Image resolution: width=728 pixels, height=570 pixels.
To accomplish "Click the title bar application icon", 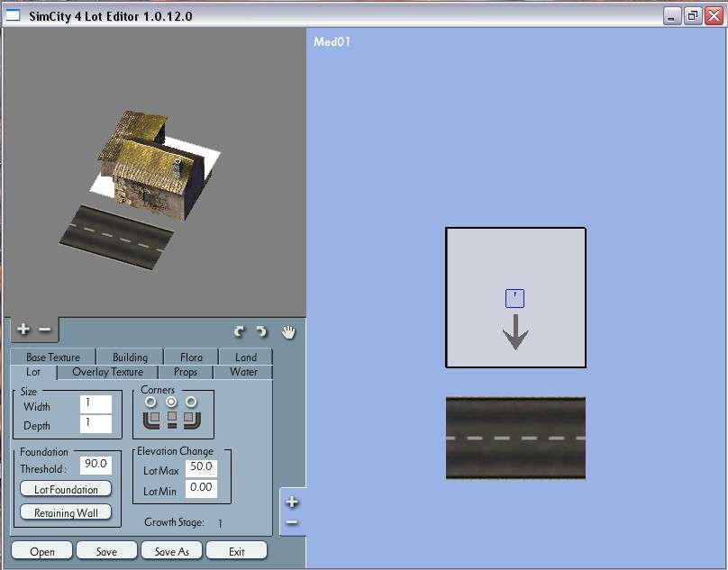I will tap(13, 16).
